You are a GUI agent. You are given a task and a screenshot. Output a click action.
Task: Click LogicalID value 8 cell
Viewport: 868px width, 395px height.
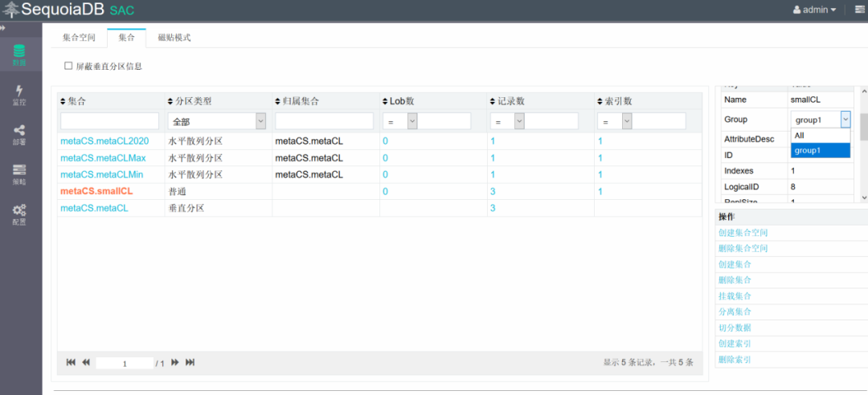coord(821,187)
